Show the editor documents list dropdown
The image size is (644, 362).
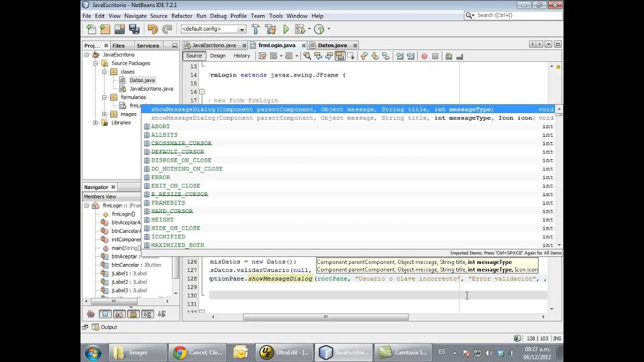point(548,45)
